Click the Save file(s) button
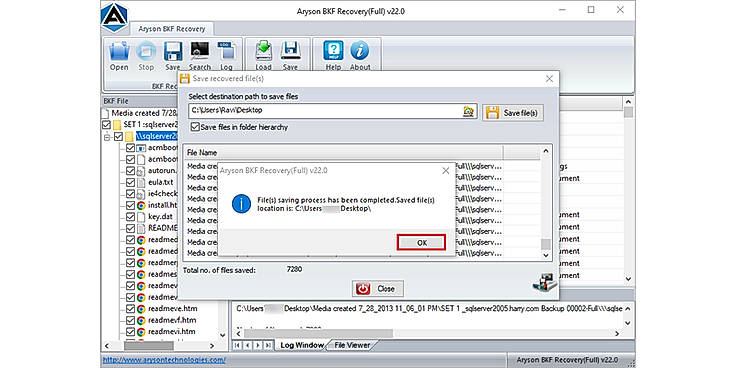 coord(513,113)
